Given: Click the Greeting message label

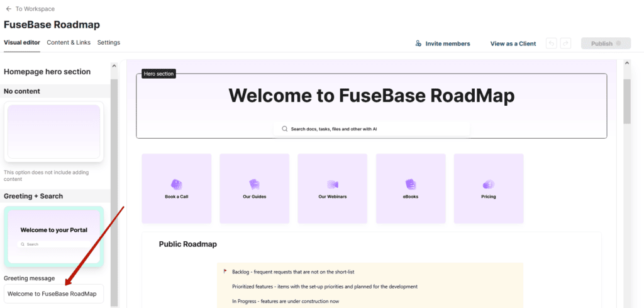Looking at the screenshot, I should [x=29, y=278].
